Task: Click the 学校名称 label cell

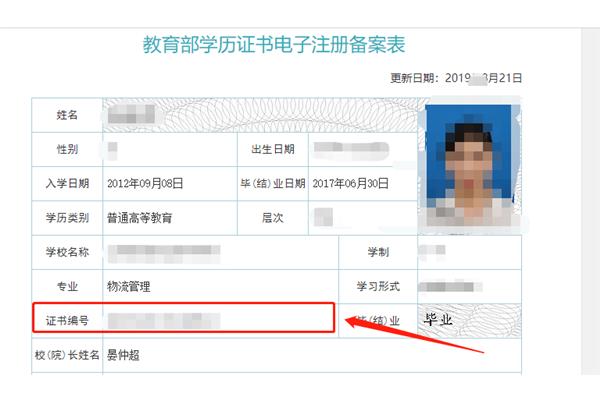Action: tap(67, 252)
